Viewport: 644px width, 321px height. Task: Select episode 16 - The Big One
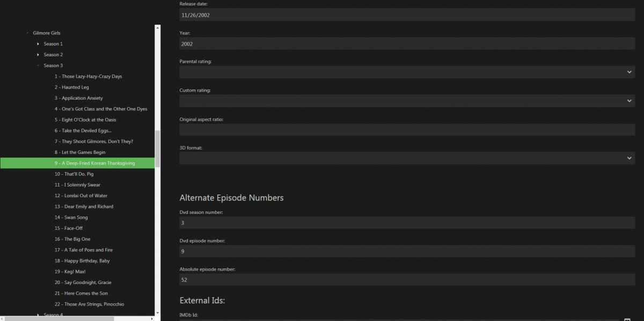[x=72, y=239]
